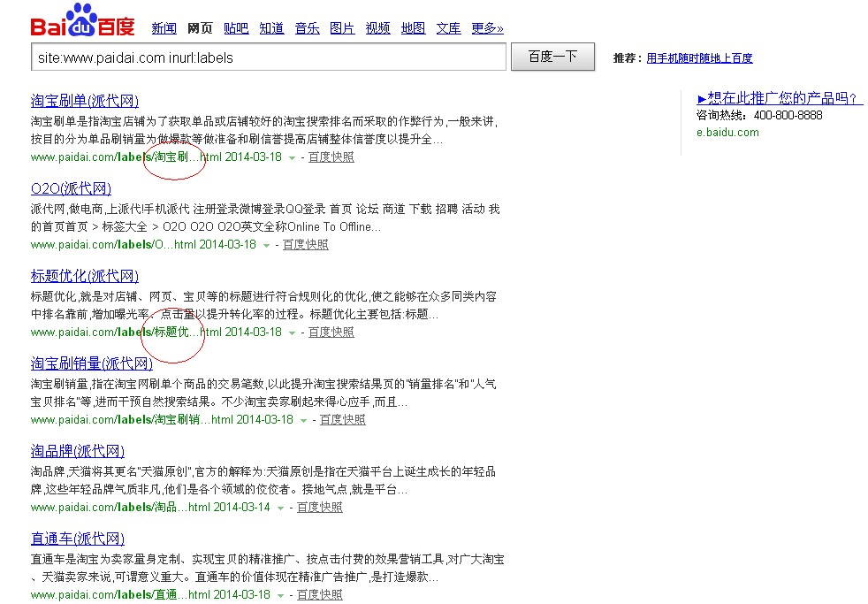Open the 淘品牌(派代网) result title
This screenshot has height=604, width=868.
click(78, 451)
